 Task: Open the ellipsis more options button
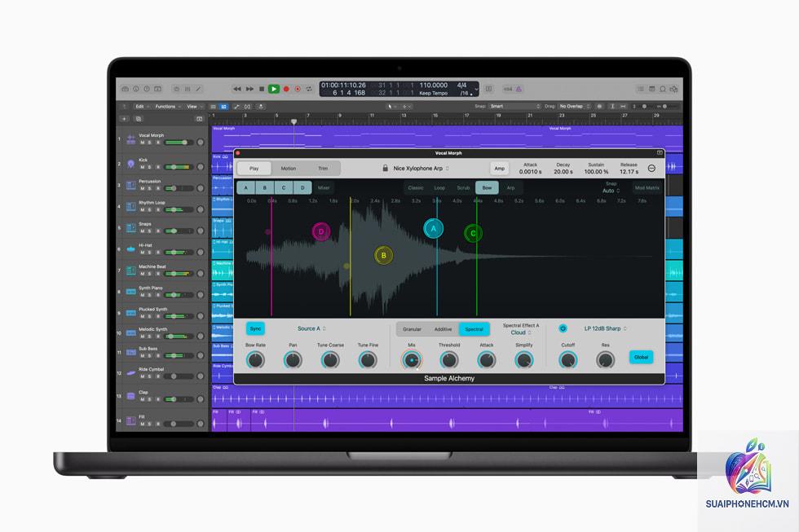click(x=651, y=169)
